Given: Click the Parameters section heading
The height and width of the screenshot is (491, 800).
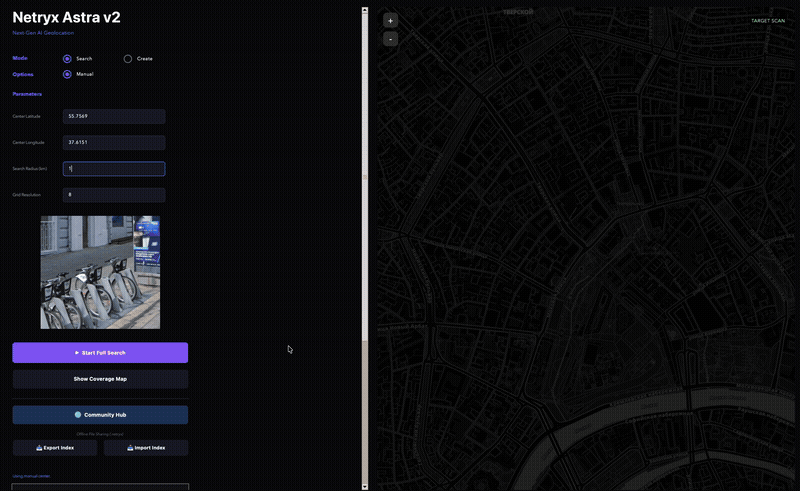Looking at the screenshot, I should point(27,94).
